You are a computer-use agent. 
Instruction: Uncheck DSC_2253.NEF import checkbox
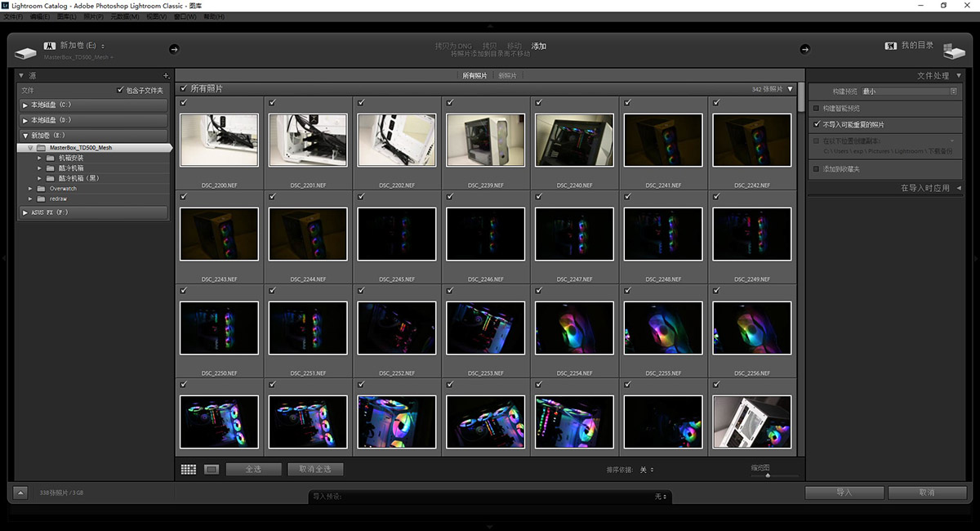pos(449,291)
